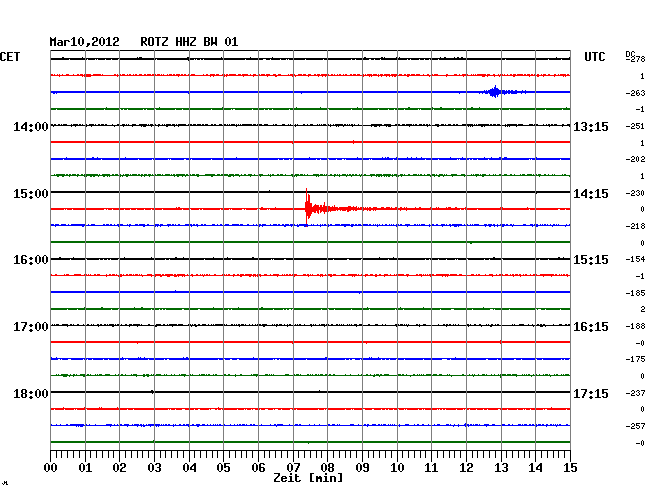The width and height of the screenshot is (650, 494).
Task: Click minute tick label 13
Action: 501,467
